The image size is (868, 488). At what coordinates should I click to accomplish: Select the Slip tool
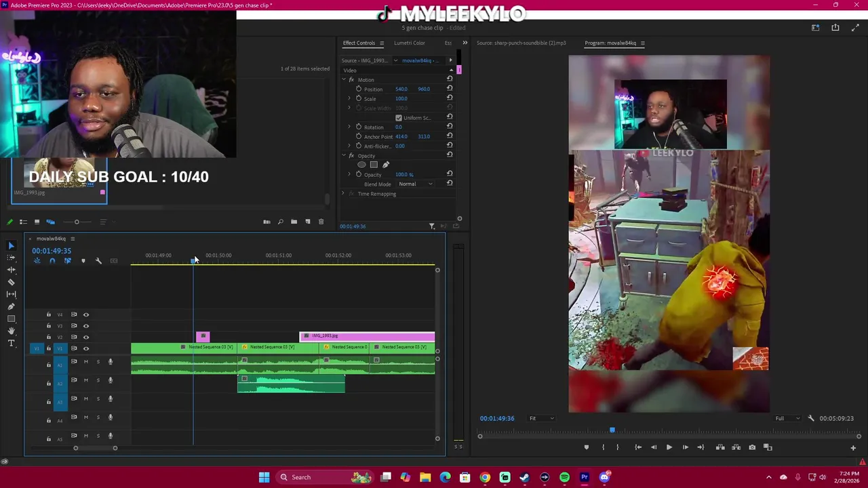[11, 294]
